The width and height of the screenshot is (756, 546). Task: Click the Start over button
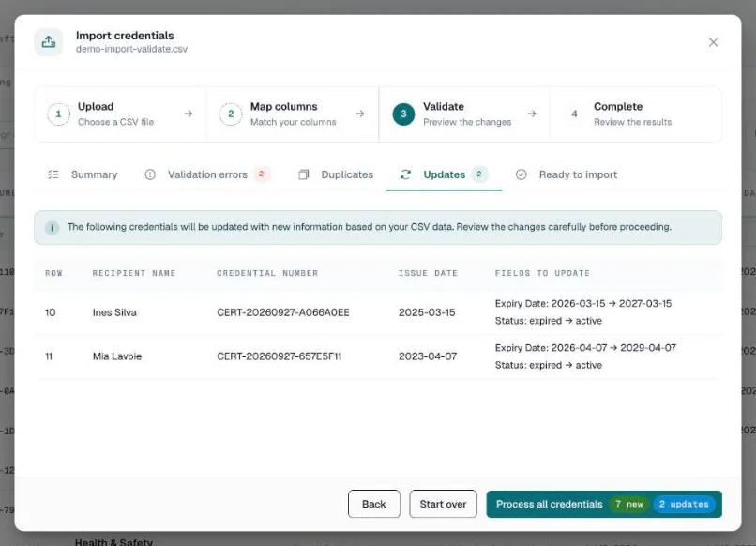point(443,504)
